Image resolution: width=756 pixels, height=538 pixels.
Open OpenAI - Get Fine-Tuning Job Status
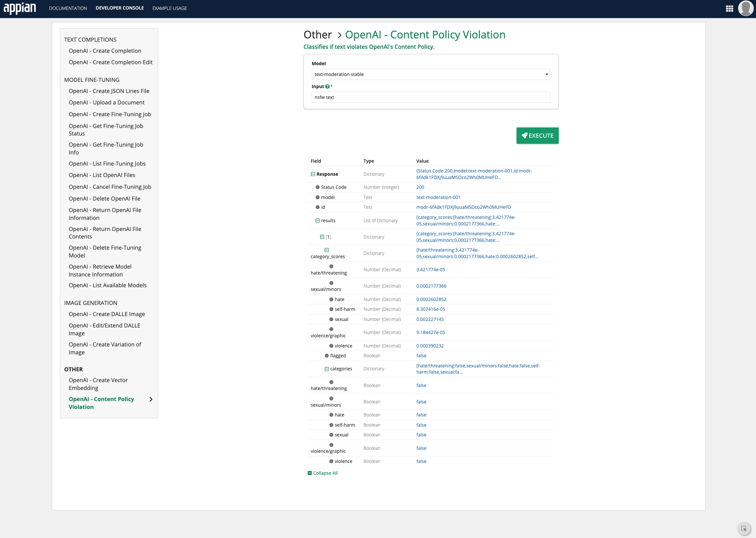tap(106, 130)
